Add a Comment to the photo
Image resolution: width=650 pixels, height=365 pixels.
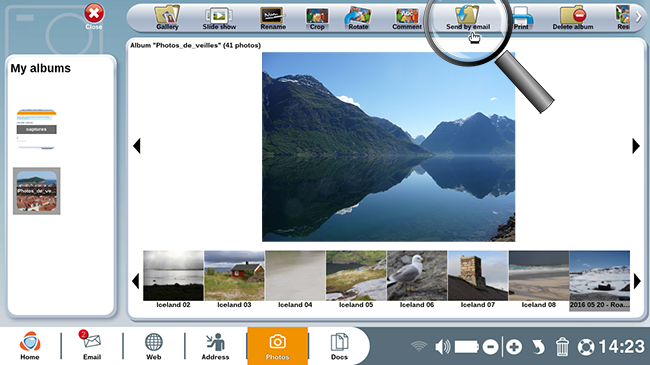coord(407,18)
